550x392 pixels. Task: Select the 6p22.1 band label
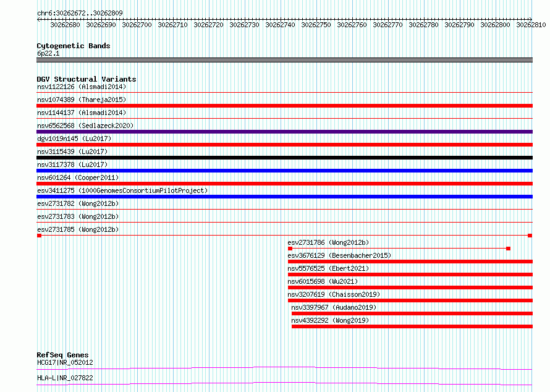coord(48,53)
